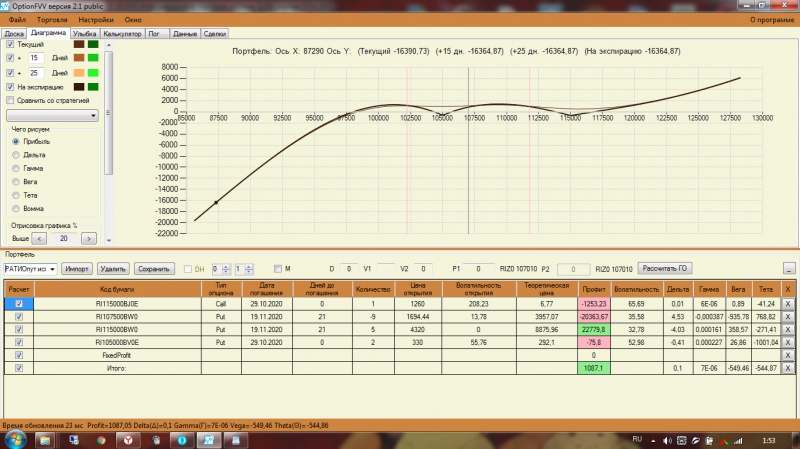Open the О программе menu
The height and width of the screenshot is (449, 800).
click(x=772, y=19)
